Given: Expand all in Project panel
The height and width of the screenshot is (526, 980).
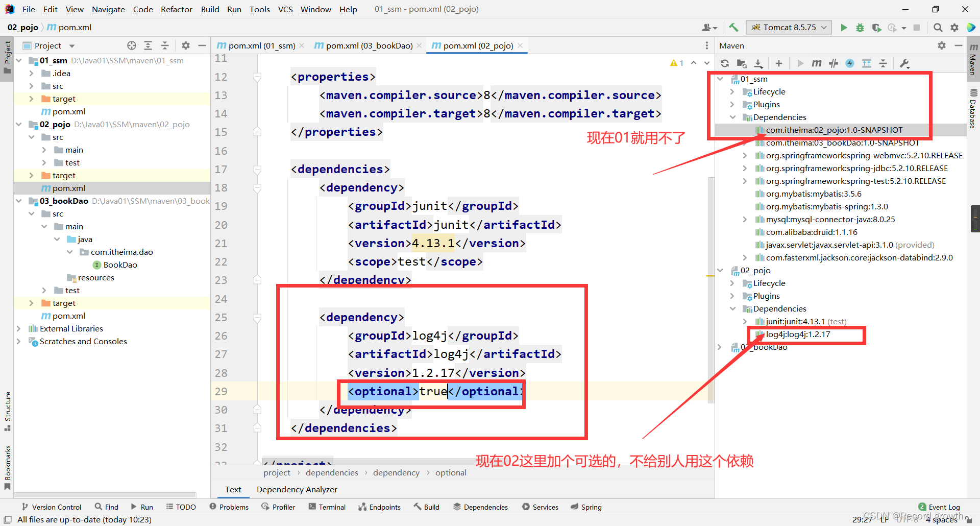Looking at the screenshot, I should point(148,45).
